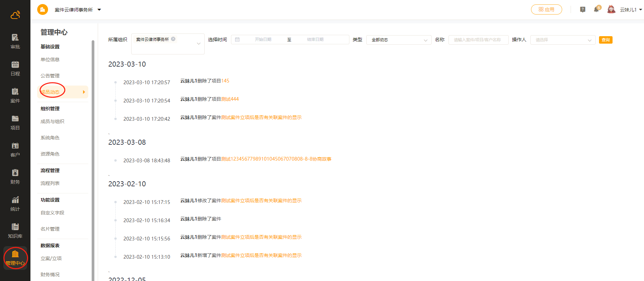
Task: Click the notification bell icon
Action: point(596,9)
